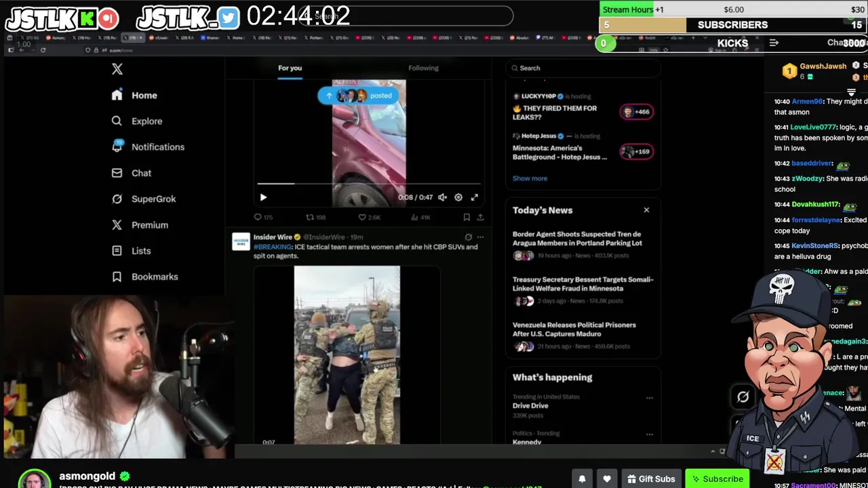This screenshot has width=868, height=488.
Task: Click chat username KevinStoneRS
Action: point(814,246)
